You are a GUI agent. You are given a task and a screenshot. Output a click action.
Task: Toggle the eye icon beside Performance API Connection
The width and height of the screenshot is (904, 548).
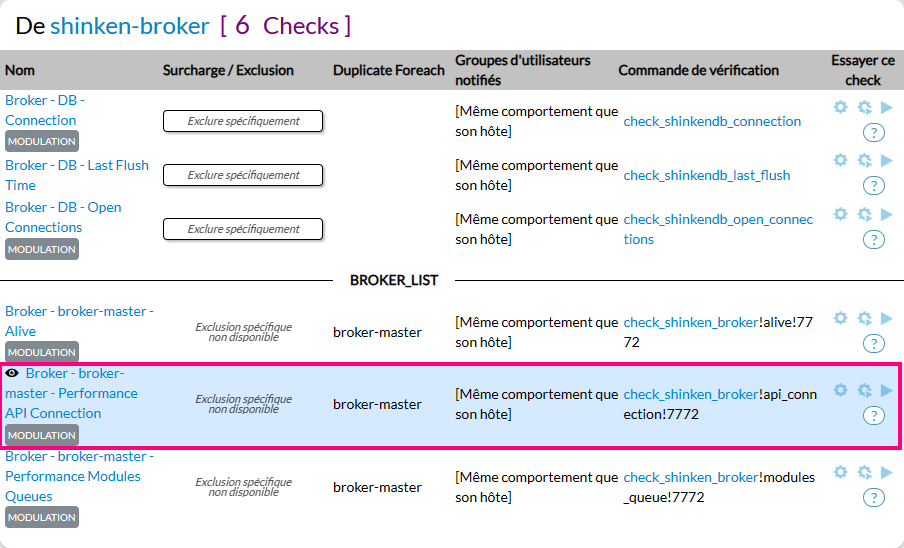coord(12,373)
